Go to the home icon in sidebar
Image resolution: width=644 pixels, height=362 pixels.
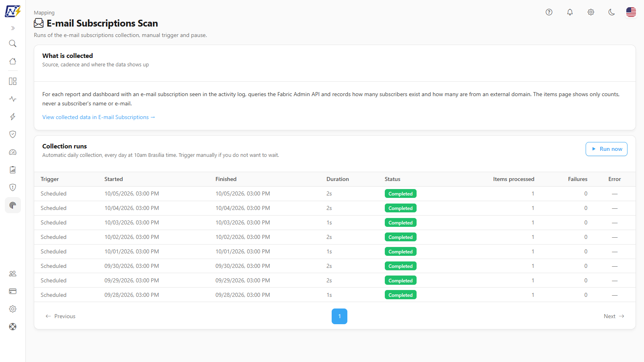[x=13, y=61]
